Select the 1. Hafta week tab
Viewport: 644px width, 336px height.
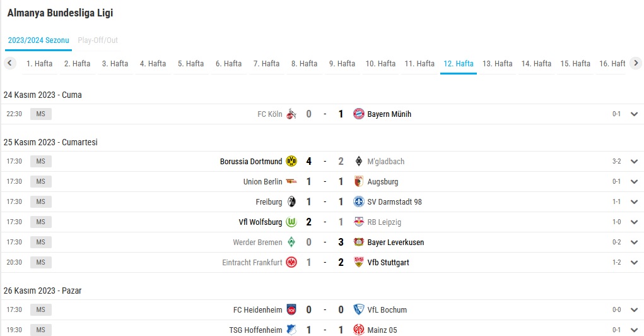pyautogui.click(x=40, y=64)
